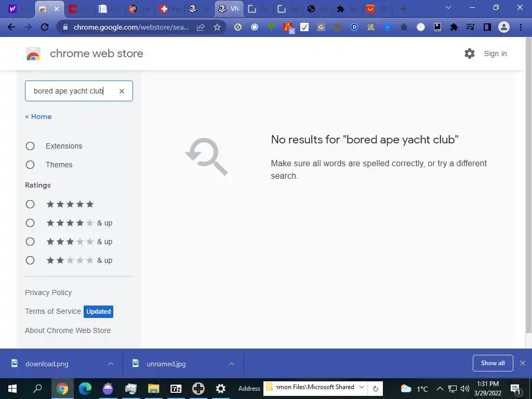Open 7-Zip from the taskbar
Image resolution: width=532 pixels, height=399 pixels.
click(176, 389)
